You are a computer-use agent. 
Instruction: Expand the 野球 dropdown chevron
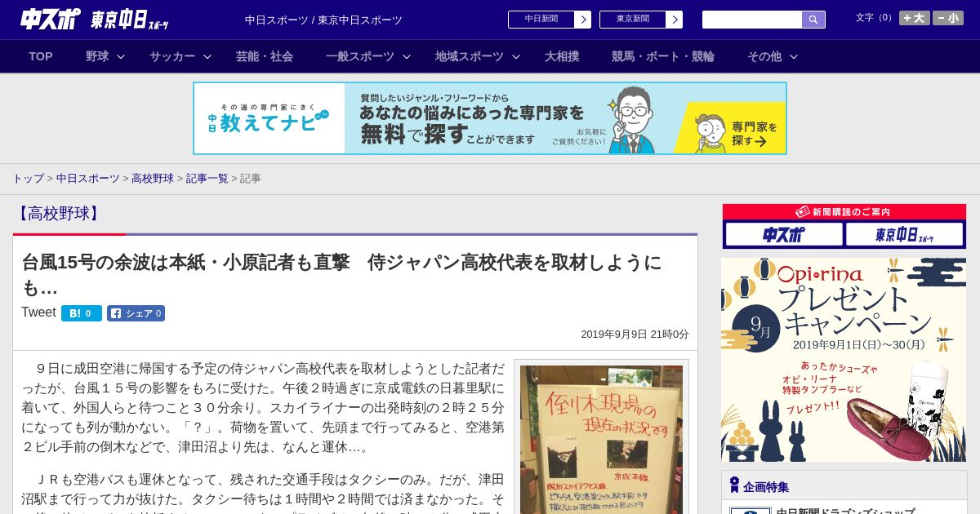point(121,56)
